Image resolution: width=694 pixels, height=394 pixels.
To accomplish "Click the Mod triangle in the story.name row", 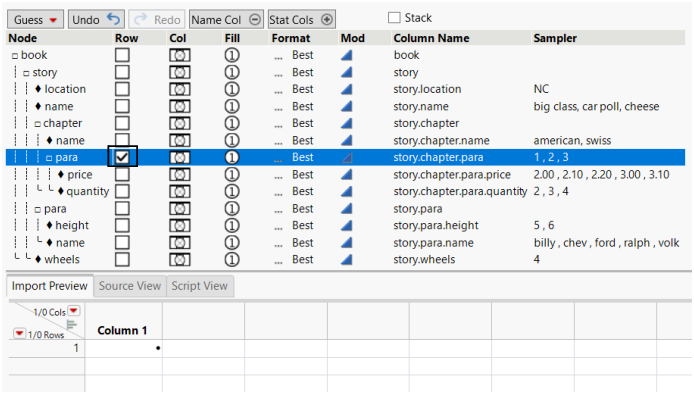I will (x=347, y=106).
